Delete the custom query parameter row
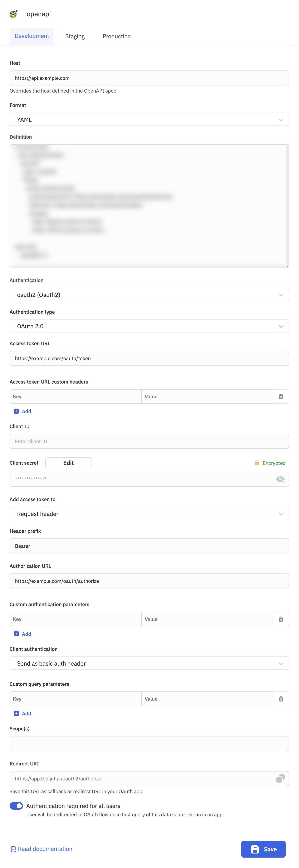The width and height of the screenshot is (299, 868). [280, 699]
